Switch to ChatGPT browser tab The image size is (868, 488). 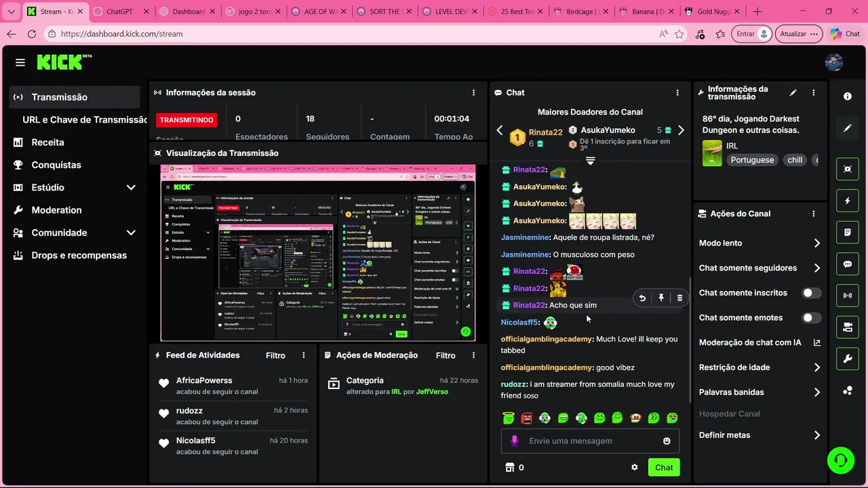[x=119, y=12]
